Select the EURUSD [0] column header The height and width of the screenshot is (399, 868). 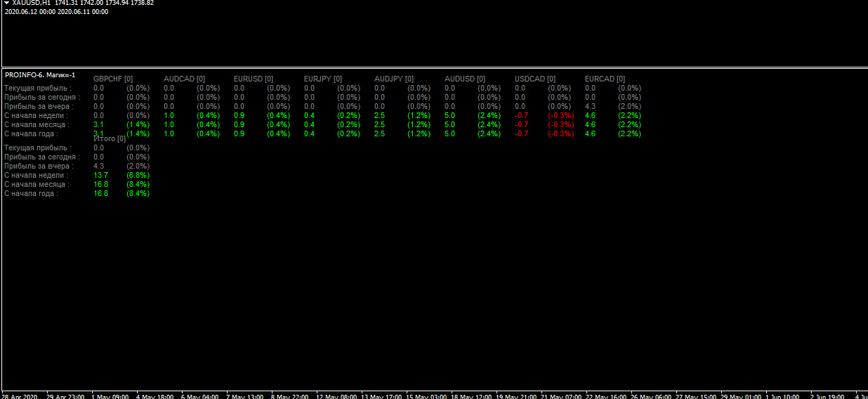pyautogui.click(x=255, y=79)
